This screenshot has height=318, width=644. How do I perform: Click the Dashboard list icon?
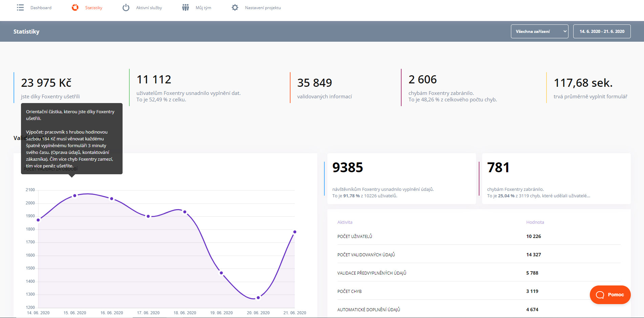pos(20,7)
